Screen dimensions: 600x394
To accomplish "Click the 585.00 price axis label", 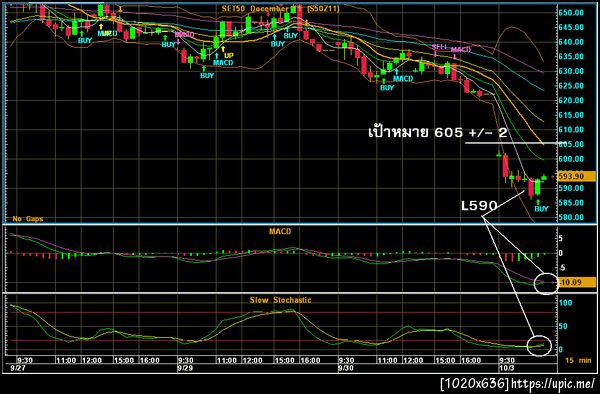I will (571, 203).
